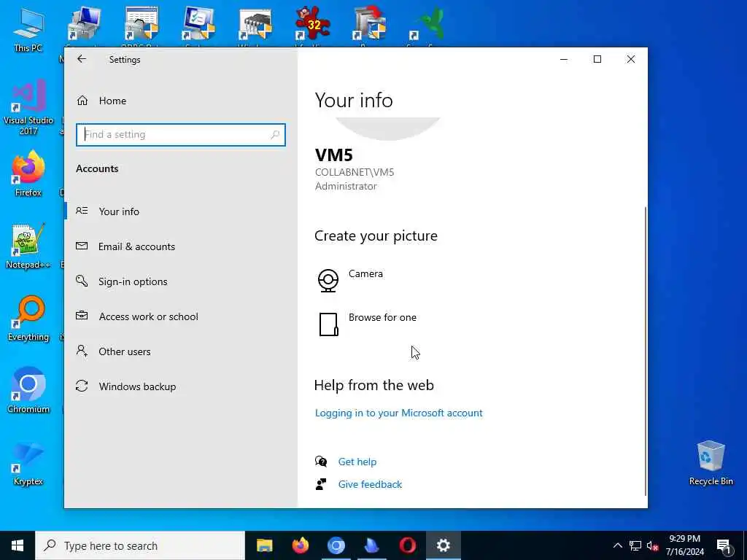Click the network tray icon
This screenshot has width=747, height=560.
pyautogui.click(x=635, y=545)
